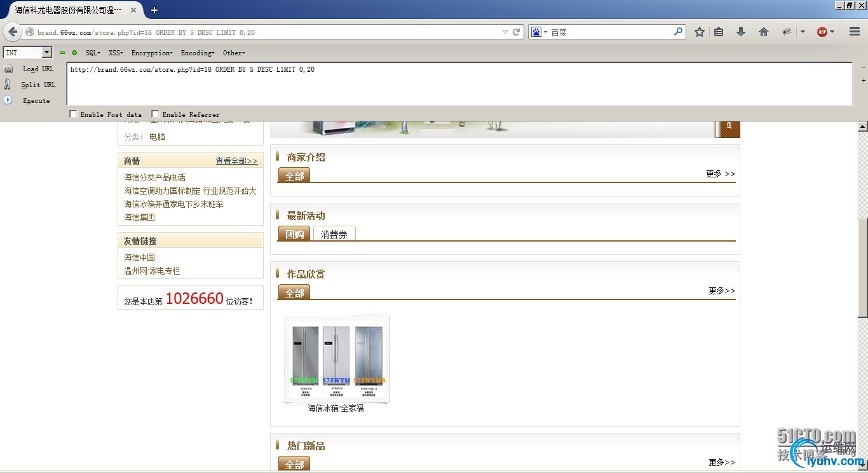The image size is (868, 473).
Task: Open the Other dropdown menu
Action: click(x=234, y=53)
